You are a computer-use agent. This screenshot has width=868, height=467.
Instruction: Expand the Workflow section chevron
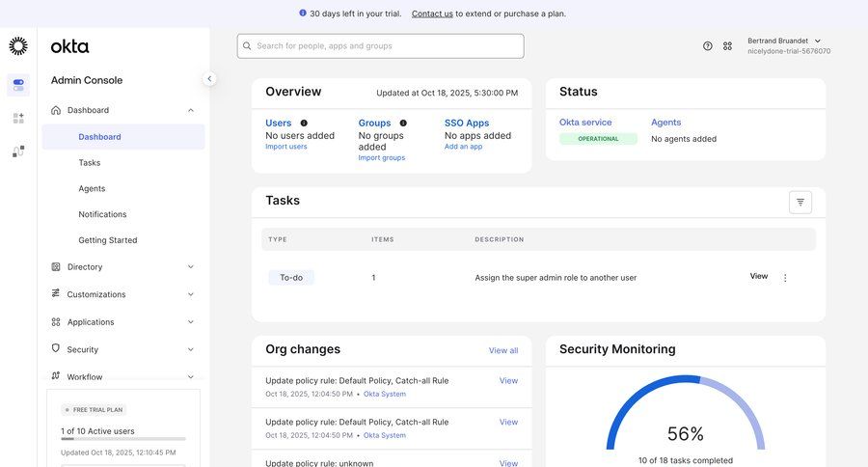[190, 376]
